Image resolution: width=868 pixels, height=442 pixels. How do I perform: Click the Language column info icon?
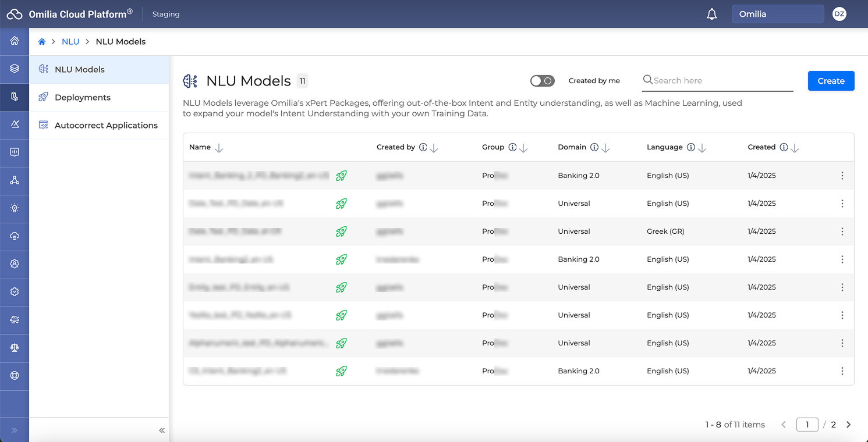[691, 148]
